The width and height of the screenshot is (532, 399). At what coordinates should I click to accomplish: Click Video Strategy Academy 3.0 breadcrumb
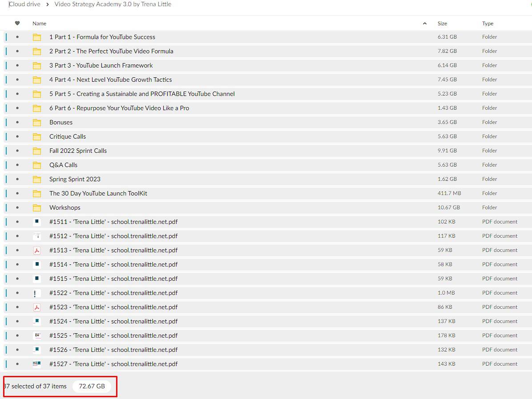[x=113, y=4]
